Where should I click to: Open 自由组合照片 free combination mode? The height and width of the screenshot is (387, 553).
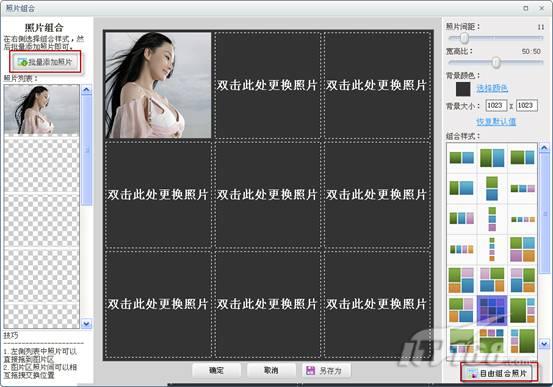499,373
